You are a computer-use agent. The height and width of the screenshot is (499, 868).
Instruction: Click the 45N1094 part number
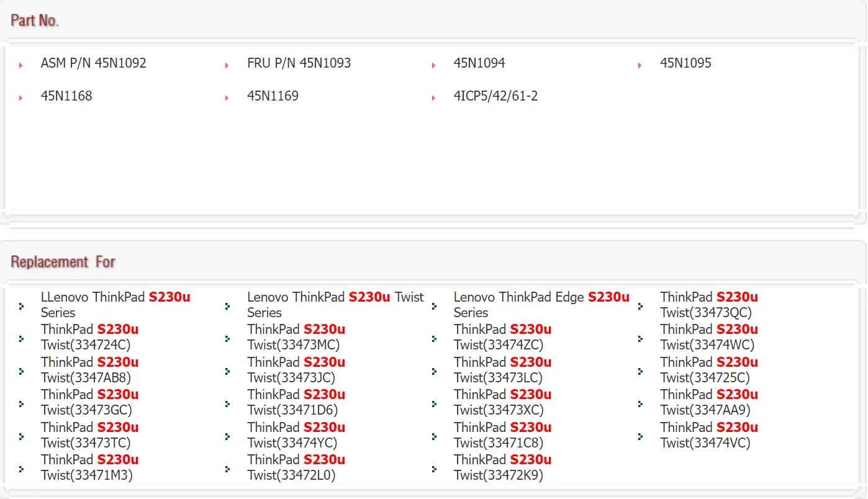coord(479,63)
